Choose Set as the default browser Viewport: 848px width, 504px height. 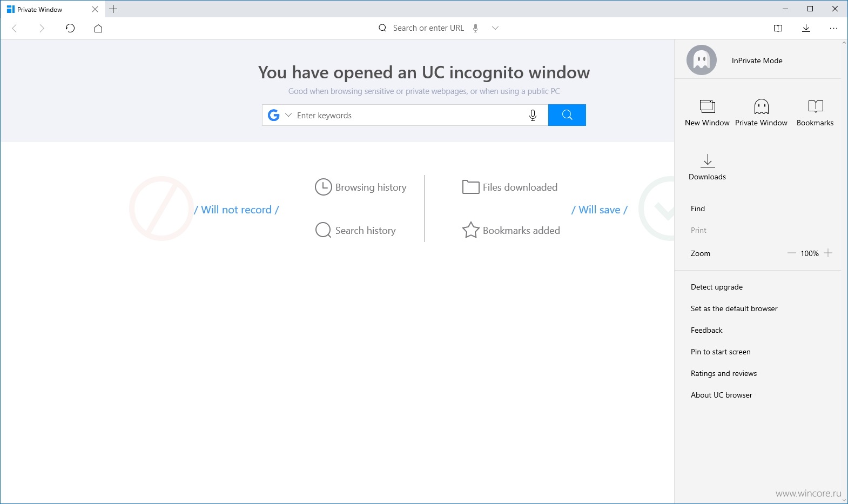pos(734,308)
